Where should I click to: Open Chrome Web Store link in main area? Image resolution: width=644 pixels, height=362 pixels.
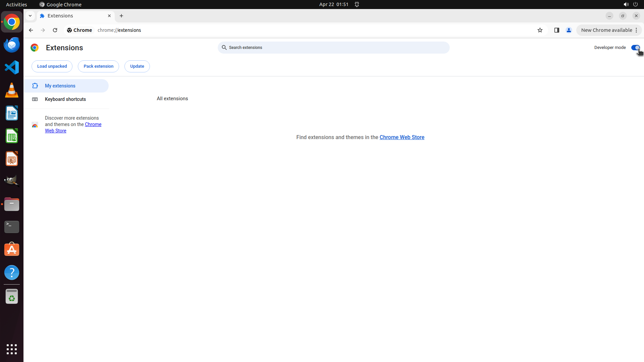(x=401, y=137)
